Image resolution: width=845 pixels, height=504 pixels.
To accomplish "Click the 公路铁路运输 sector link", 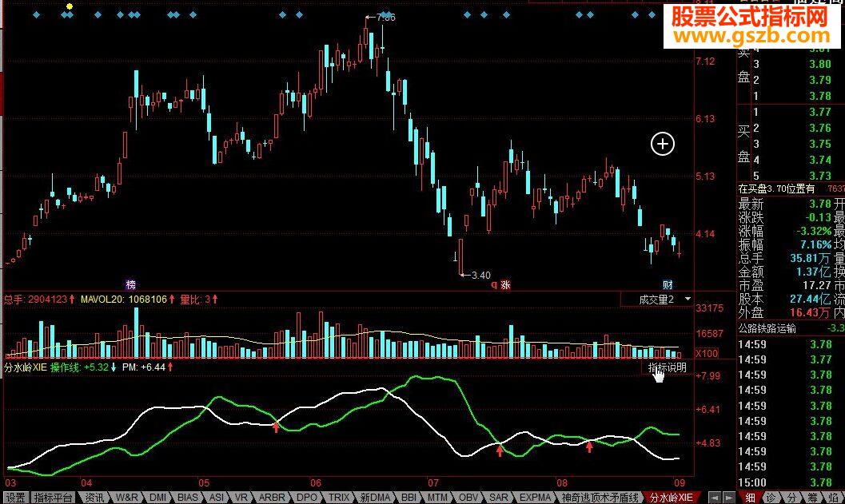I will (x=767, y=328).
